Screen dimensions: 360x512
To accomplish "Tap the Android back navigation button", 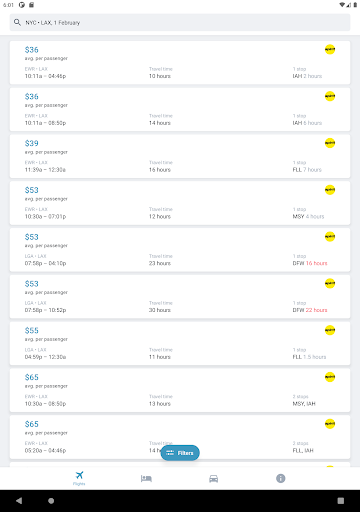I will pyautogui.click(x=19, y=500).
